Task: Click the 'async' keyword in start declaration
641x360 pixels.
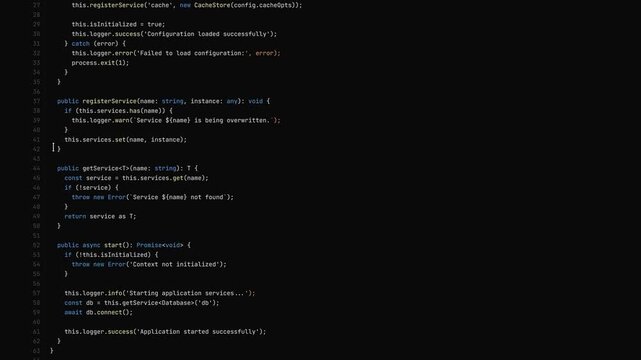Action: (x=91, y=245)
